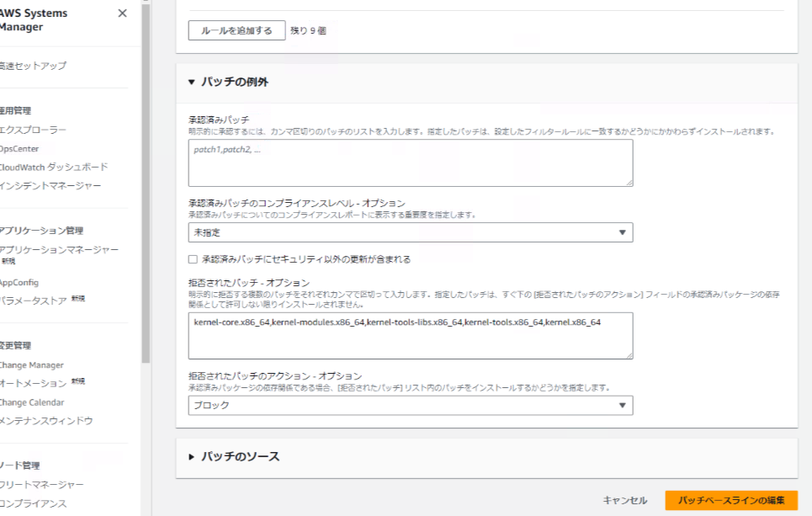Close the AWS Systems Manager sidebar
Screen dimensions: 812x516
[122, 13]
